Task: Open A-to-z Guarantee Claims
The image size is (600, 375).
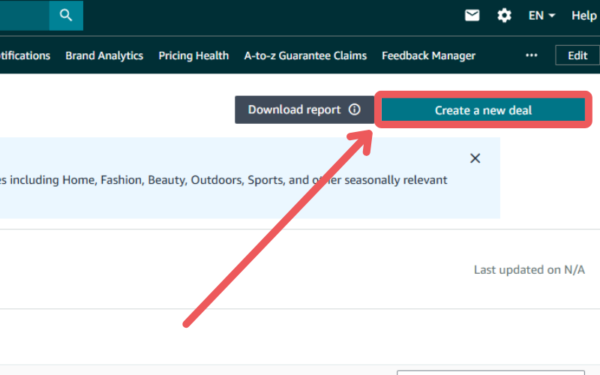Action: point(305,56)
